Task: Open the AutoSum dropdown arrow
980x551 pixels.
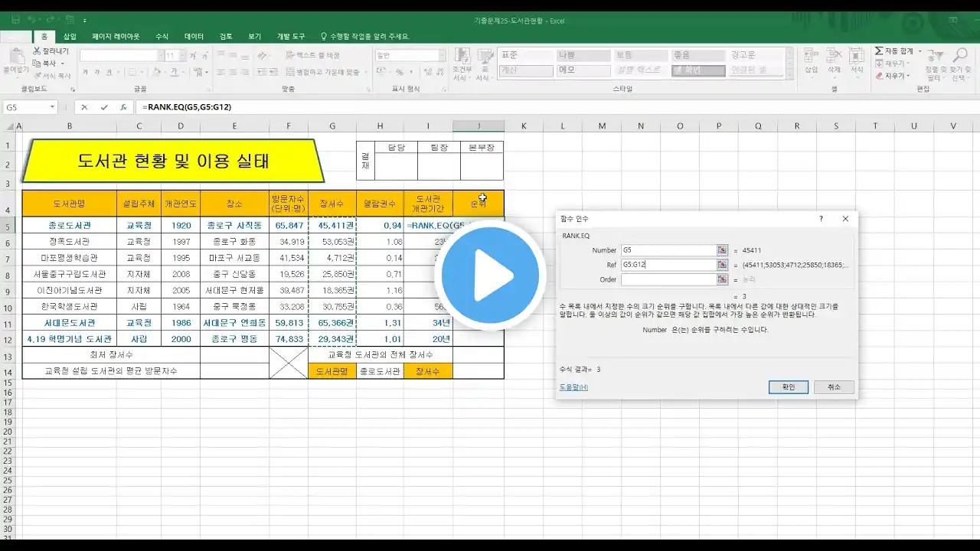Action: pos(920,51)
